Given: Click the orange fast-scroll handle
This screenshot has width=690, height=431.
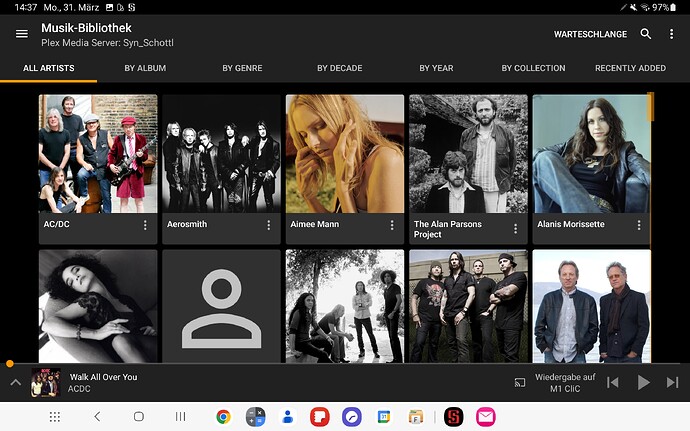Looking at the screenshot, I should [x=650, y=107].
